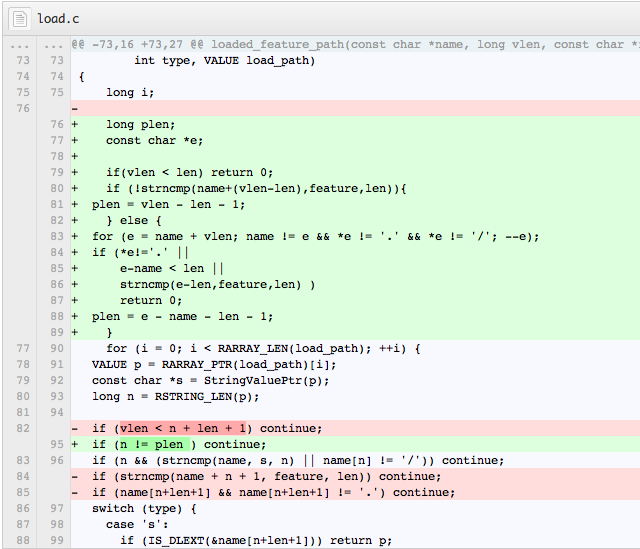Click the line 'switch (type) {'

[x=144, y=508]
